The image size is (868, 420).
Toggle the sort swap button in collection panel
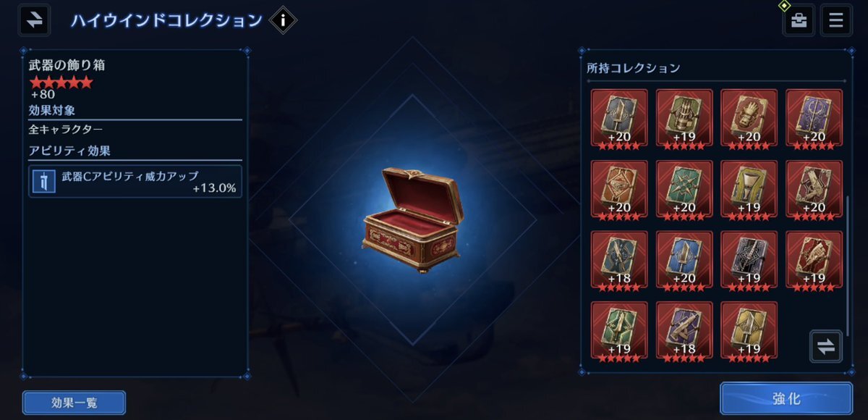(x=825, y=346)
